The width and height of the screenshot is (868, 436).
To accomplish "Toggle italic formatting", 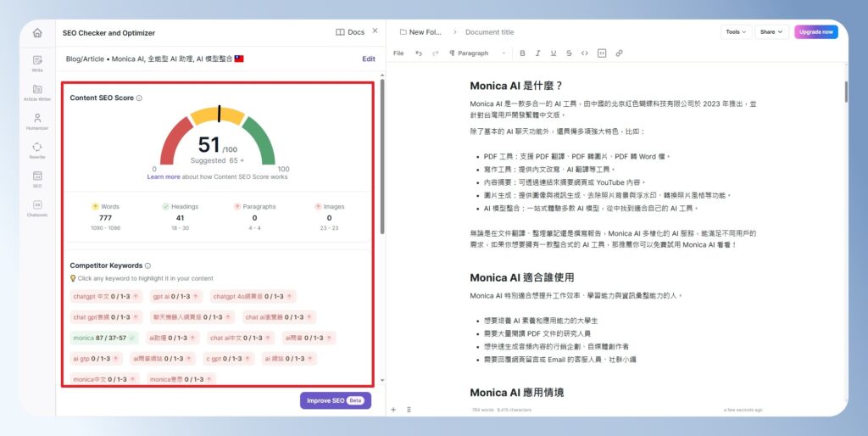I will (x=537, y=53).
